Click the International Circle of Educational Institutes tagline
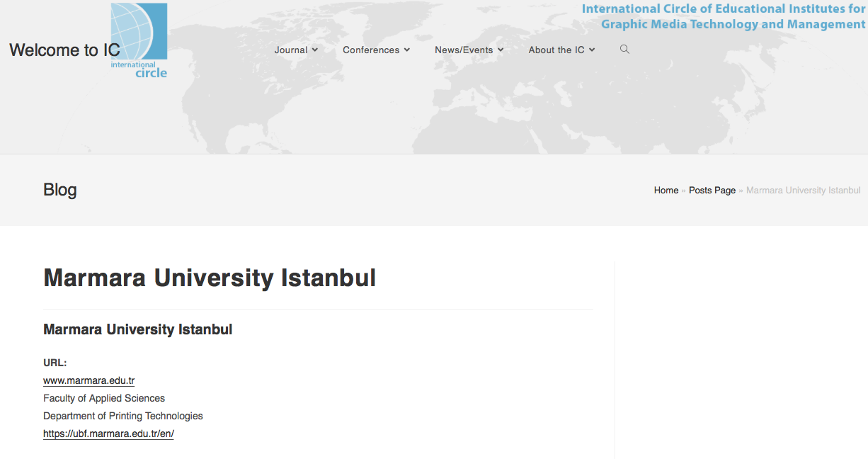The width and height of the screenshot is (868, 459). (x=724, y=16)
